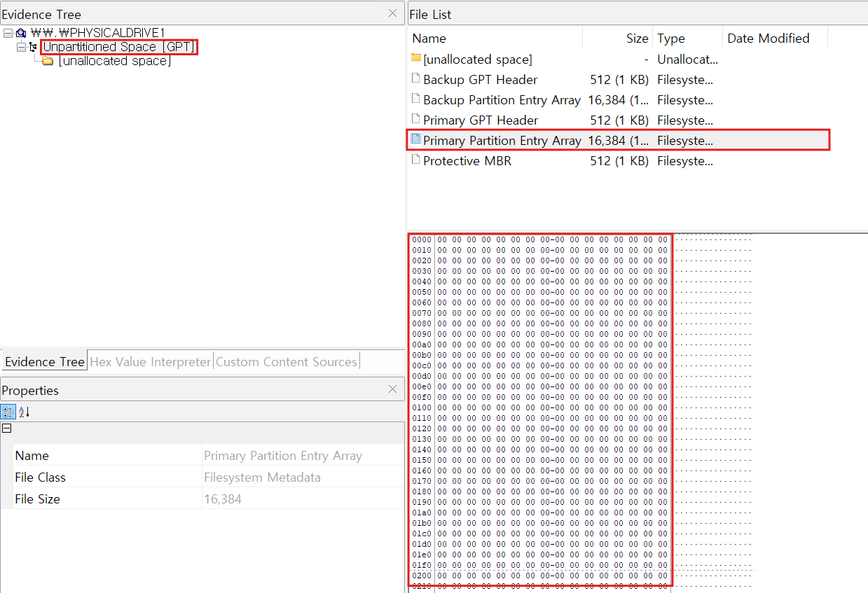
Task: Click the PHYSICALDRIVE1 drive icon
Action: coord(21,33)
